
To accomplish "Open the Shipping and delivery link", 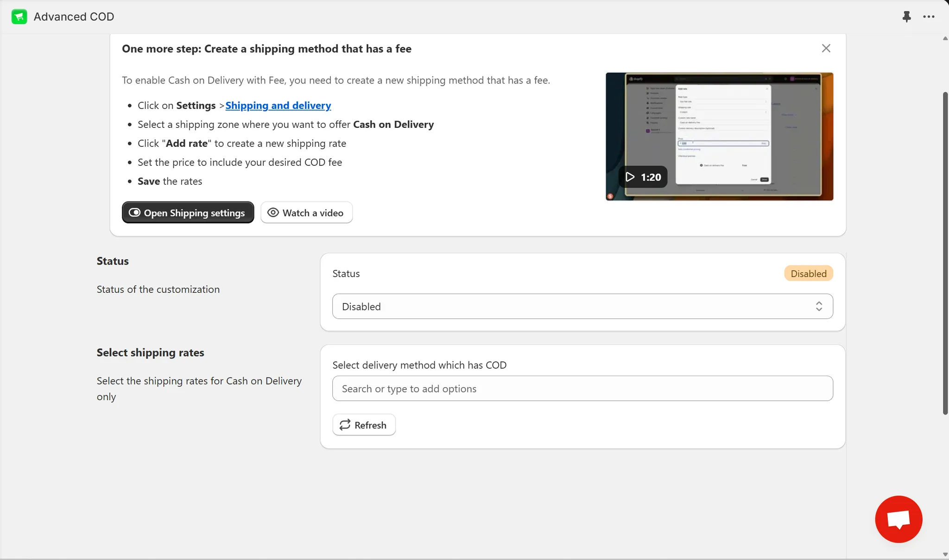I will pyautogui.click(x=278, y=106).
